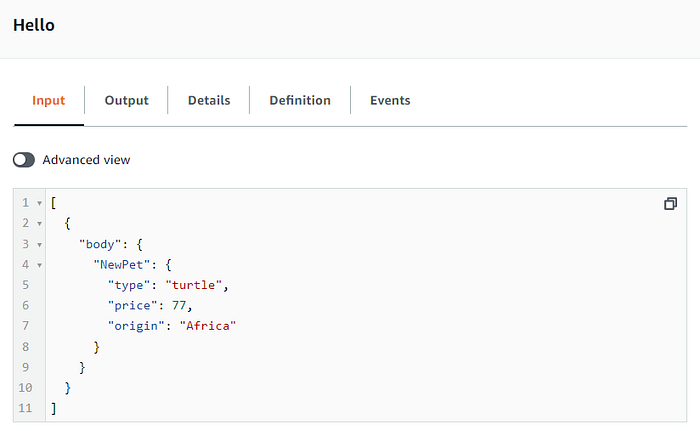Click the "type" key on line 5
This screenshot has height=431, width=700.
[129, 285]
